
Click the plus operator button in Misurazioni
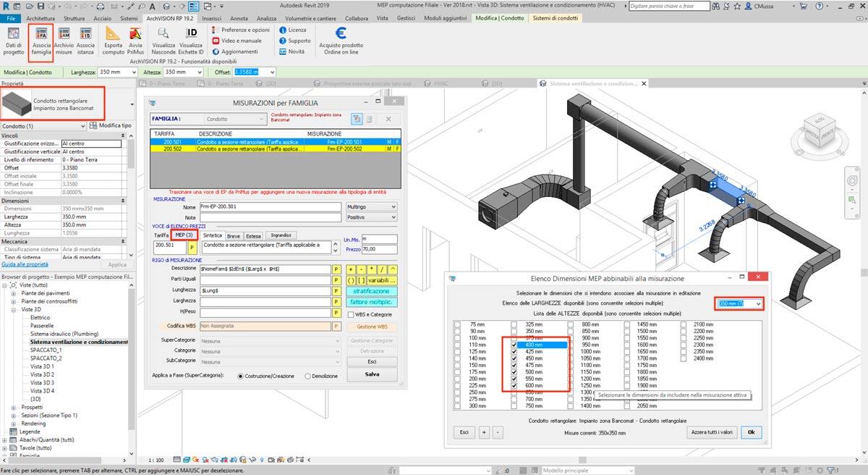[351, 269]
